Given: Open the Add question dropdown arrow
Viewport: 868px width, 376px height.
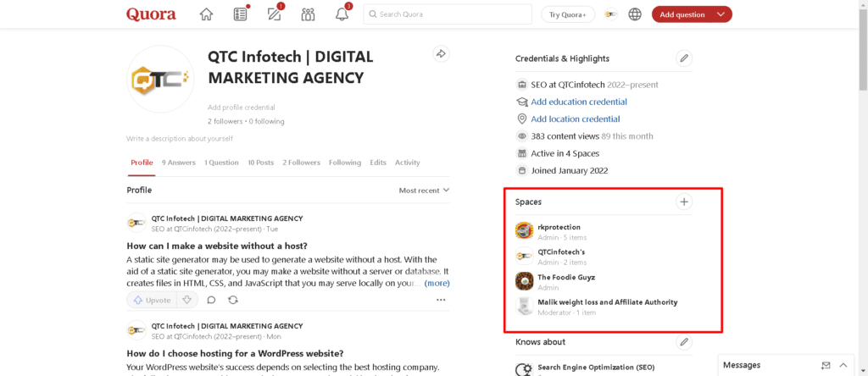Looking at the screenshot, I should (720, 14).
